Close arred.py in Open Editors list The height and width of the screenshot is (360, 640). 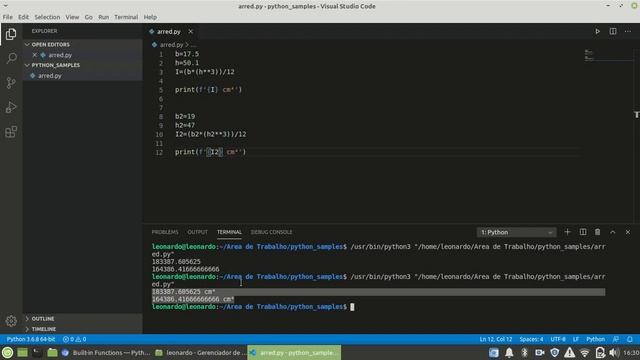tap(34, 55)
